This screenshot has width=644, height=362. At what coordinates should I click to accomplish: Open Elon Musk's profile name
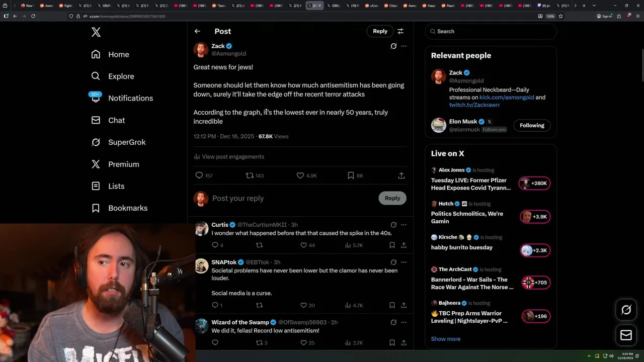point(463,122)
